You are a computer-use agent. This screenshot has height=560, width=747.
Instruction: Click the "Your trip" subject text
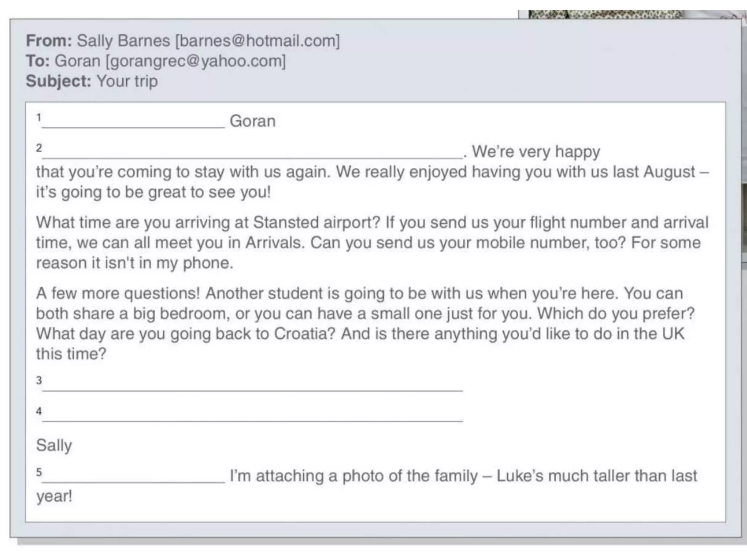click(x=127, y=81)
